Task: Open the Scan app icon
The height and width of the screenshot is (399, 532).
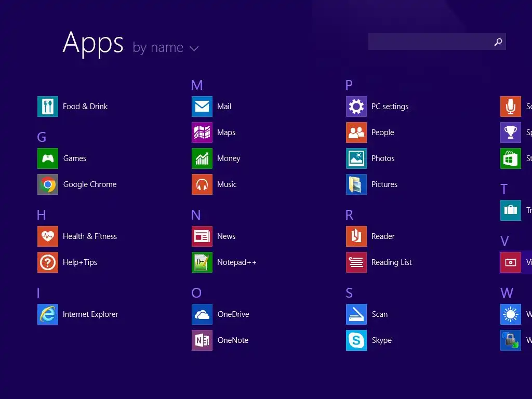Action: tap(356, 314)
